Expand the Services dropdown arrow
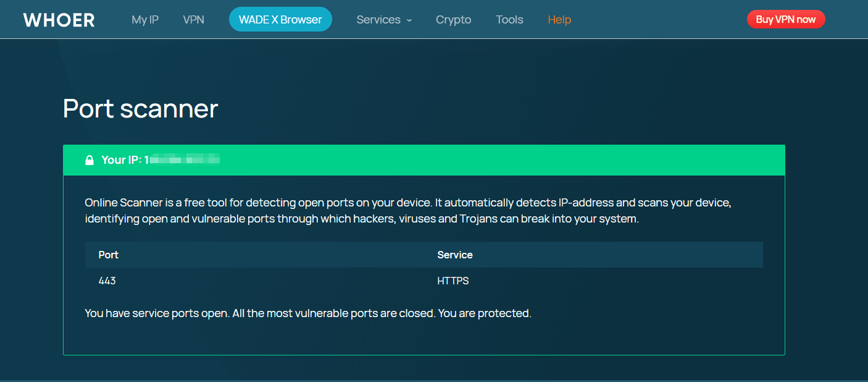 (409, 20)
